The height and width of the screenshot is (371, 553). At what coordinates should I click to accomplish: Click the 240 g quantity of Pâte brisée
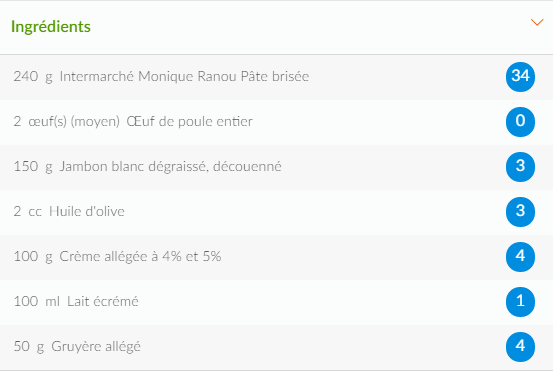click(33, 77)
